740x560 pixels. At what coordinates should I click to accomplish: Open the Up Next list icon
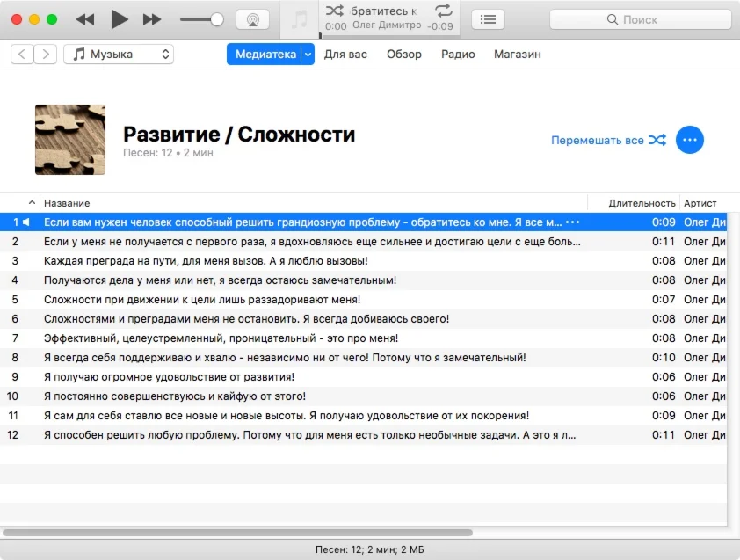click(x=488, y=19)
